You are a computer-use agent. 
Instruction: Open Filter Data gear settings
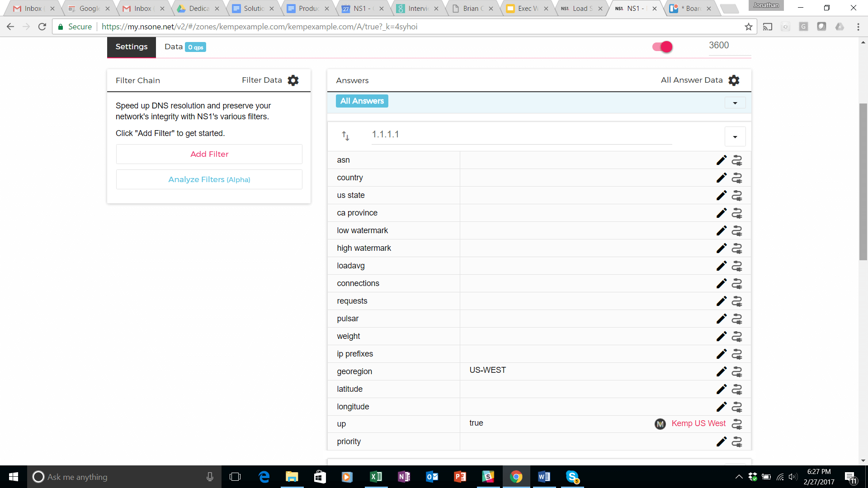tap(293, 80)
